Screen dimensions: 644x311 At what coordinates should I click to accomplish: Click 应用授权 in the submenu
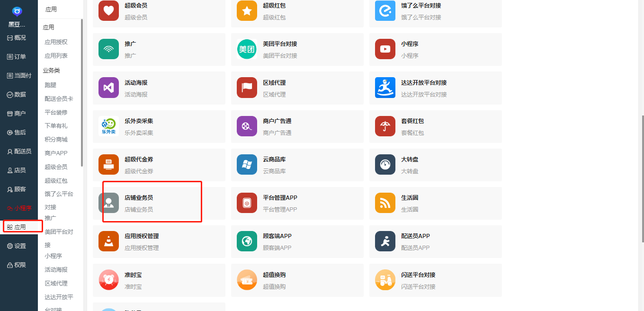[56, 42]
